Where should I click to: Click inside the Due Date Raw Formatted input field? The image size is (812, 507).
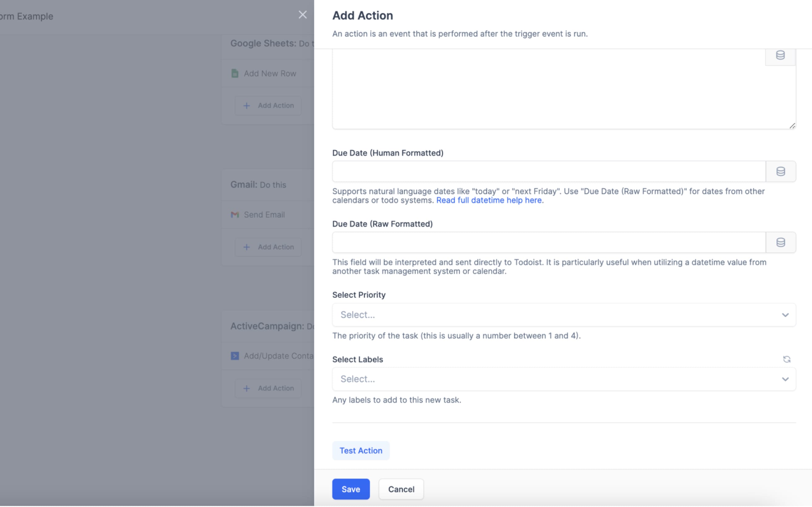(x=548, y=242)
